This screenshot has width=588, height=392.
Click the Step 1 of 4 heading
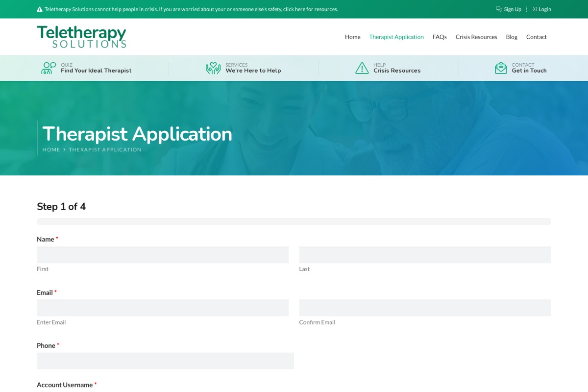point(61,206)
